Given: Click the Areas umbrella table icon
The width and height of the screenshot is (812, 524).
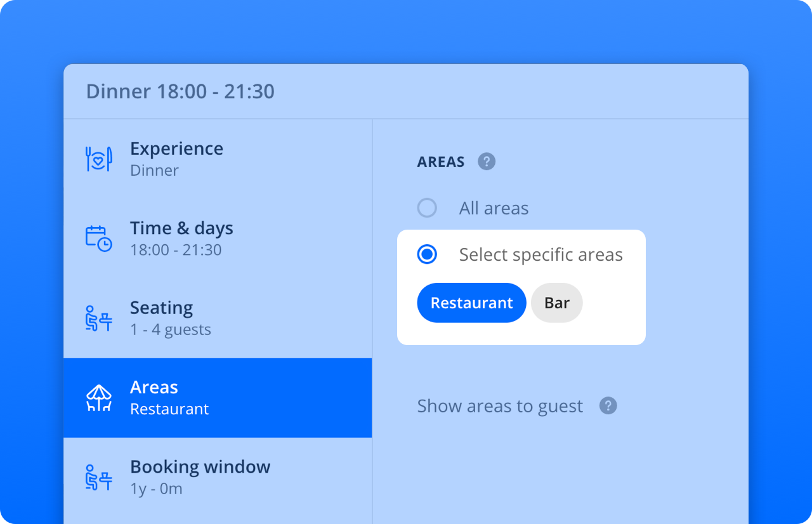Looking at the screenshot, I should tap(99, 398).
